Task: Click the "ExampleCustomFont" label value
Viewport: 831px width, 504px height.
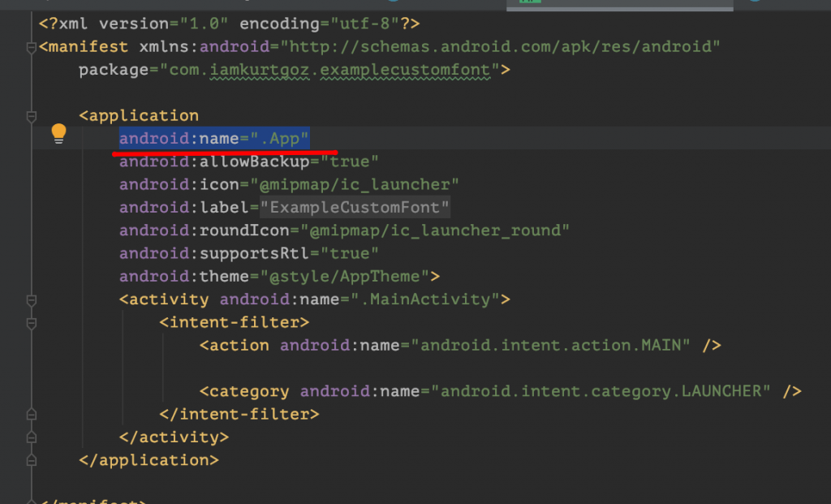Action: (x=355, y=207)
